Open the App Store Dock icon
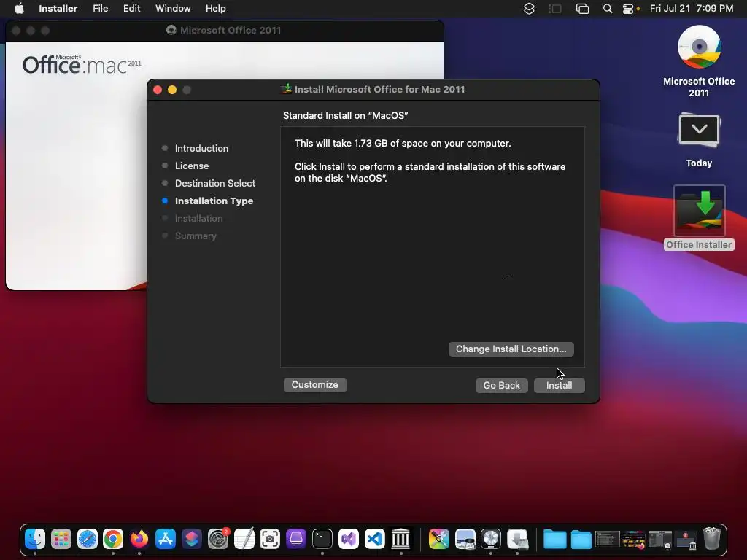 (x=166, y=539)
